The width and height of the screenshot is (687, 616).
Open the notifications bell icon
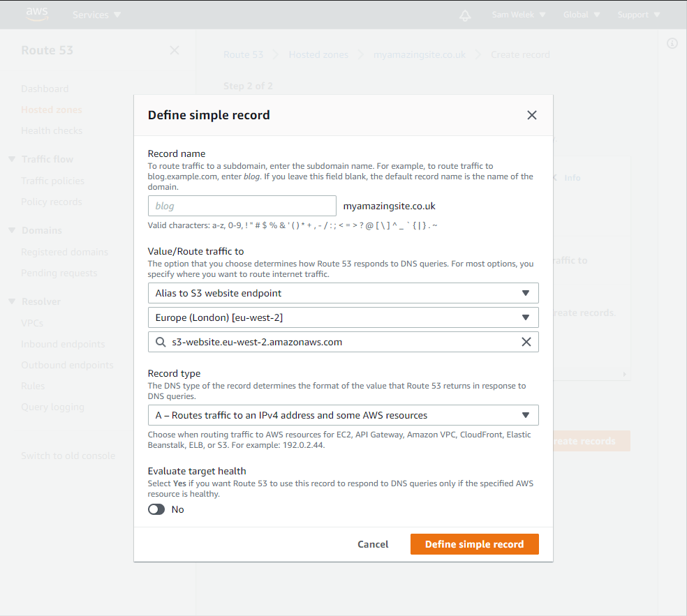465,15
